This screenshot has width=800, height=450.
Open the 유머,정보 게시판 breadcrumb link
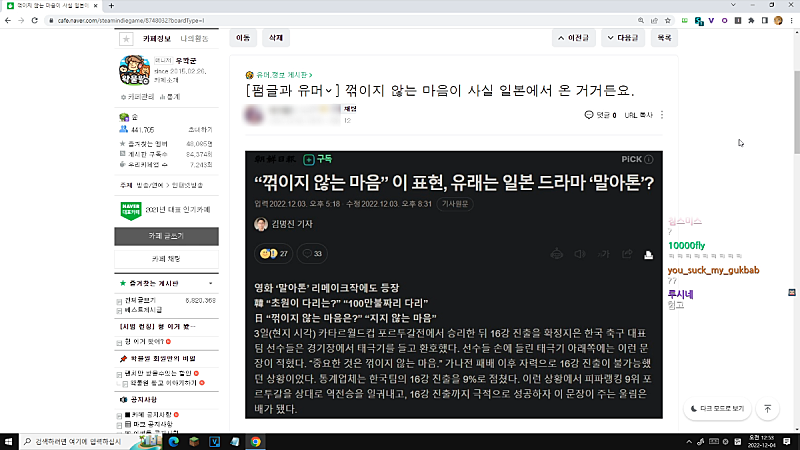282,75
